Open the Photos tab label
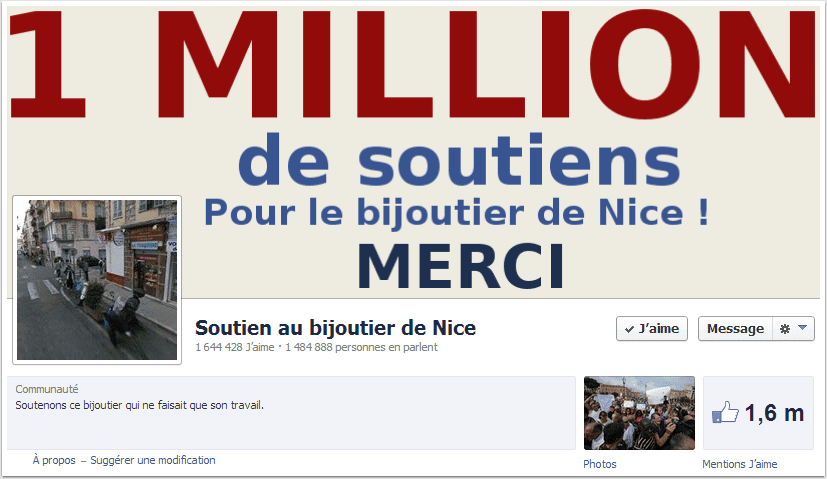The width and height of the screenshot is (827, 479). (x=600, y=464)
